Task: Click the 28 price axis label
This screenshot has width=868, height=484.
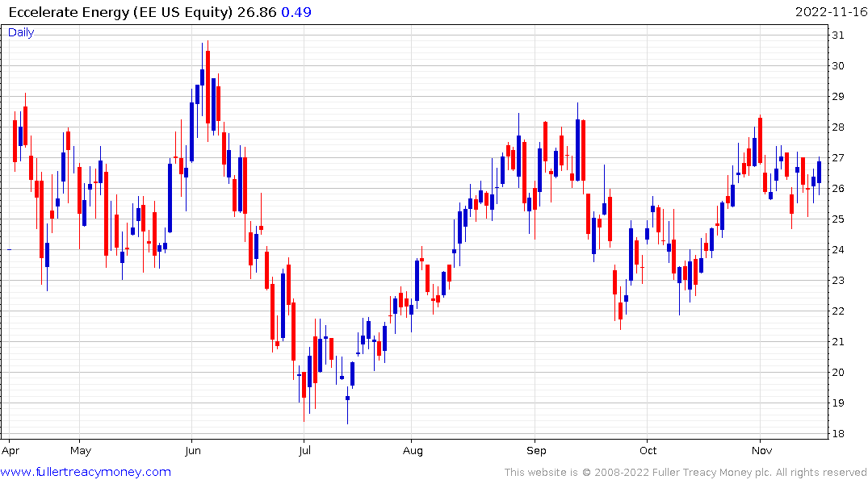Action: click(838, 127)
